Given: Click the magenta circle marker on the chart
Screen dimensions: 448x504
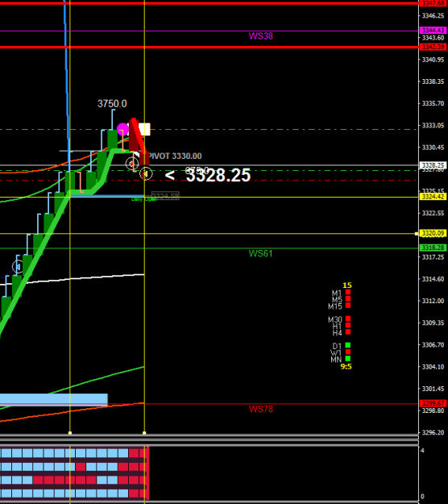Looking at the screenshot, I should (122, 129).
